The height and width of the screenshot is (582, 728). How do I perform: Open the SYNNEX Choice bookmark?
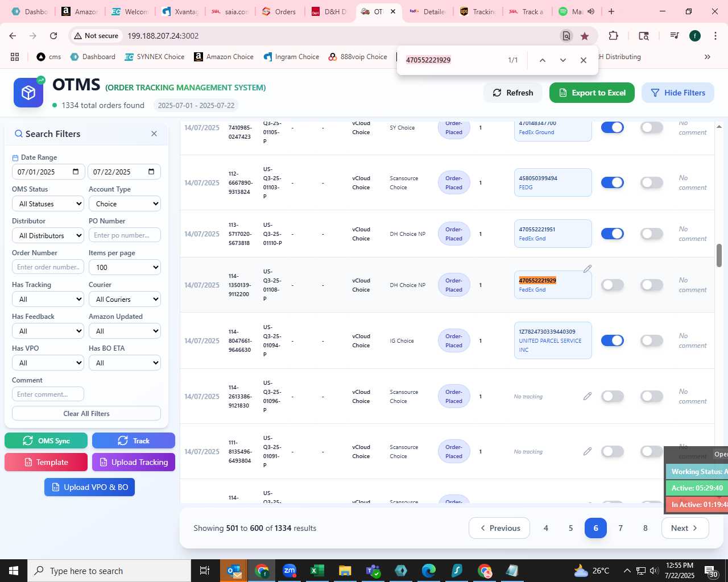tap(155, 57)
